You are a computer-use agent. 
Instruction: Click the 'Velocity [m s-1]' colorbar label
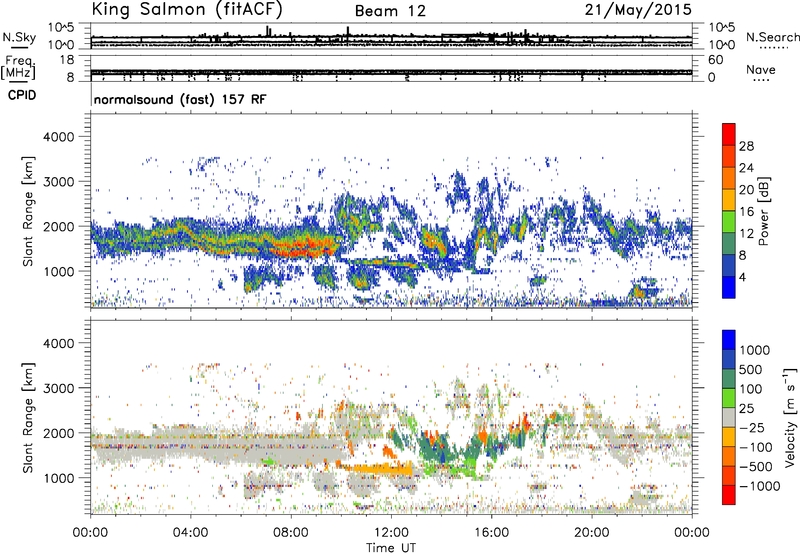coord(789,417)
